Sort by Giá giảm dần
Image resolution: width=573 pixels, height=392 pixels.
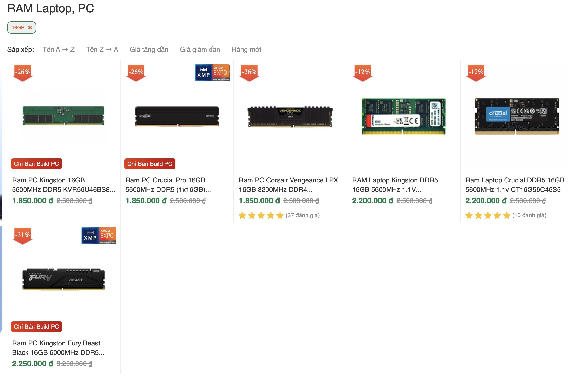point(200,50)
